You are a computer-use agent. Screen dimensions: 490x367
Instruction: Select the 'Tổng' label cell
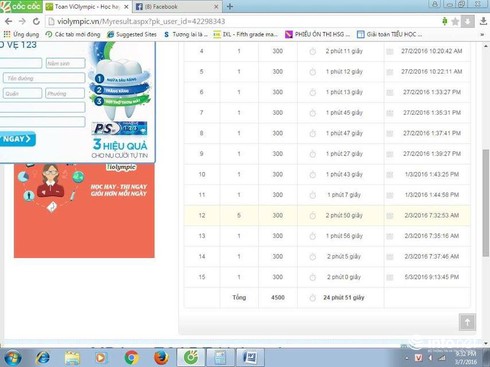pyautogui.click(x=239, y=297)
